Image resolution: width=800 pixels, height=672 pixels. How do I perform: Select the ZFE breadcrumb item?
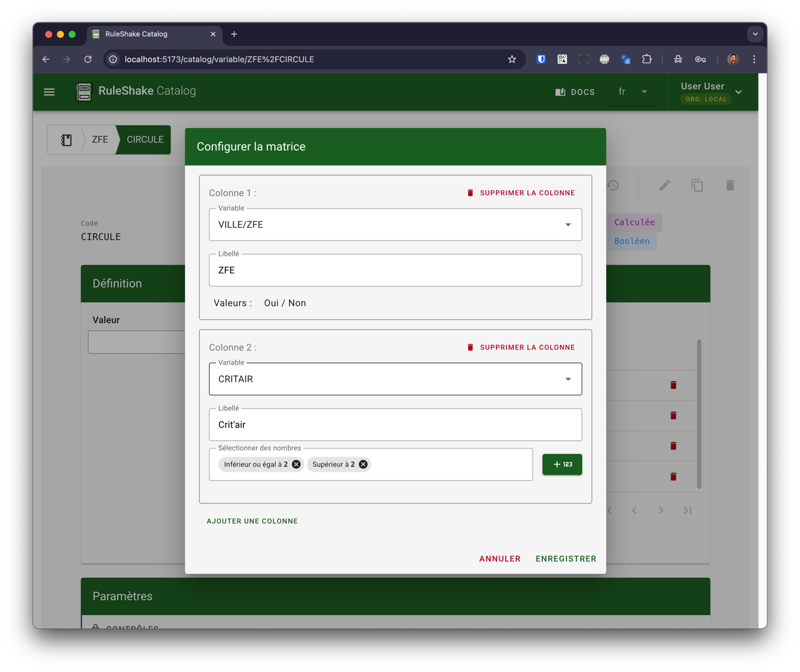pos(99,140)
